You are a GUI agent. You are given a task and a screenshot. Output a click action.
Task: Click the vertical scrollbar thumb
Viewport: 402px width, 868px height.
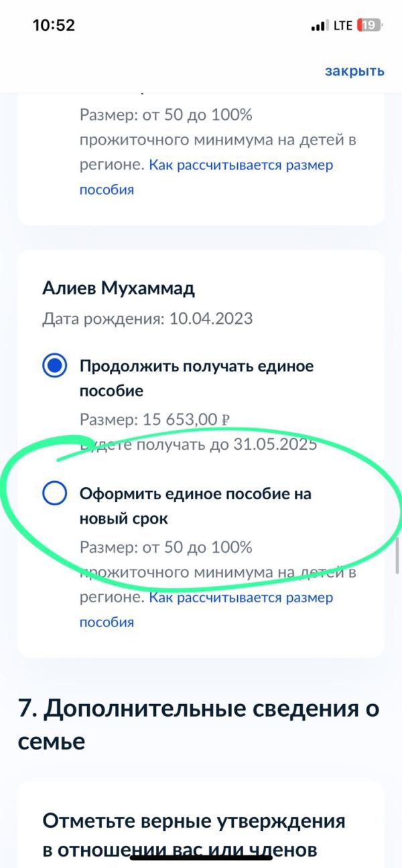pyautogui.click(x=398, y=555)
